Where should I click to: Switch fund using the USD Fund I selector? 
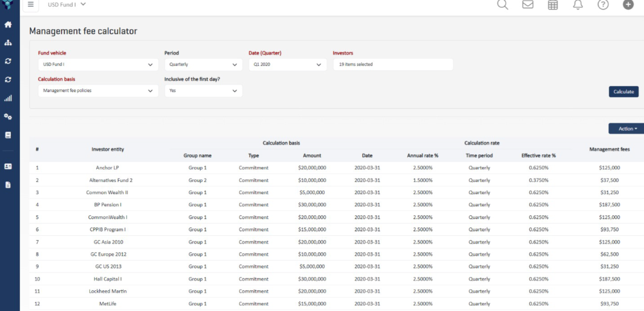66,4
